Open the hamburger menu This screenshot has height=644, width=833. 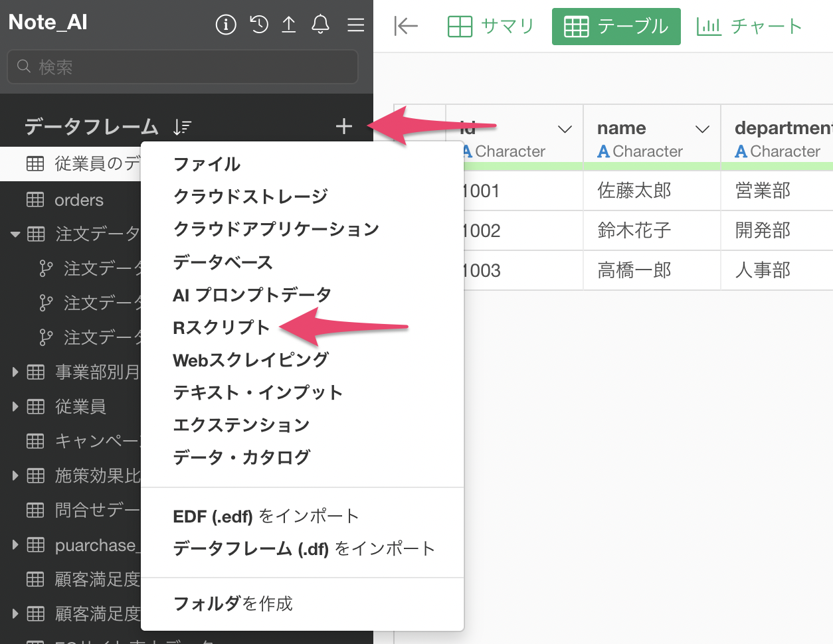pyautogui.click(x=356, y=25)
